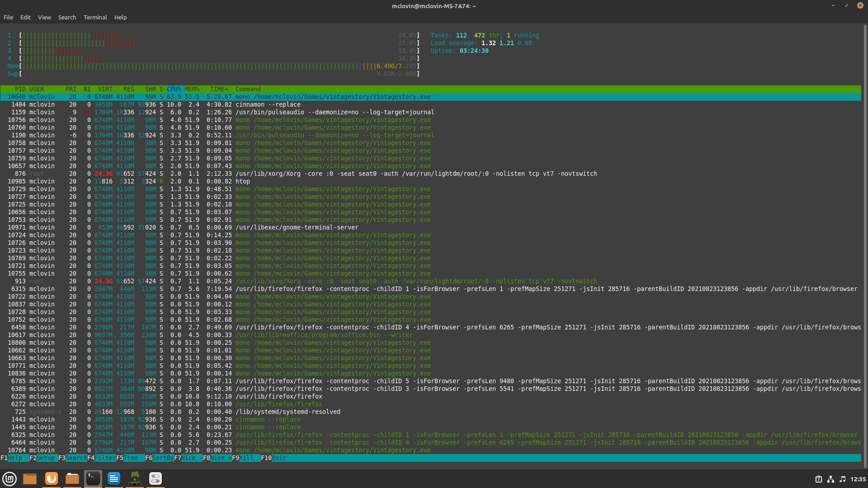This screenshot has width=868, height=488.
Task: Open the Search menu in menu bar
Action: [x=67, y=17]
